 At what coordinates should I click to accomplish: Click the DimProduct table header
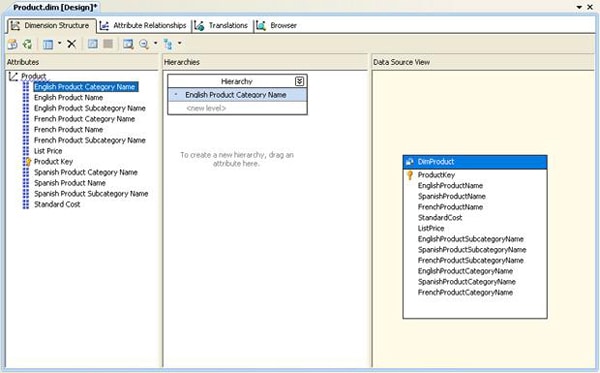point(475,162)
